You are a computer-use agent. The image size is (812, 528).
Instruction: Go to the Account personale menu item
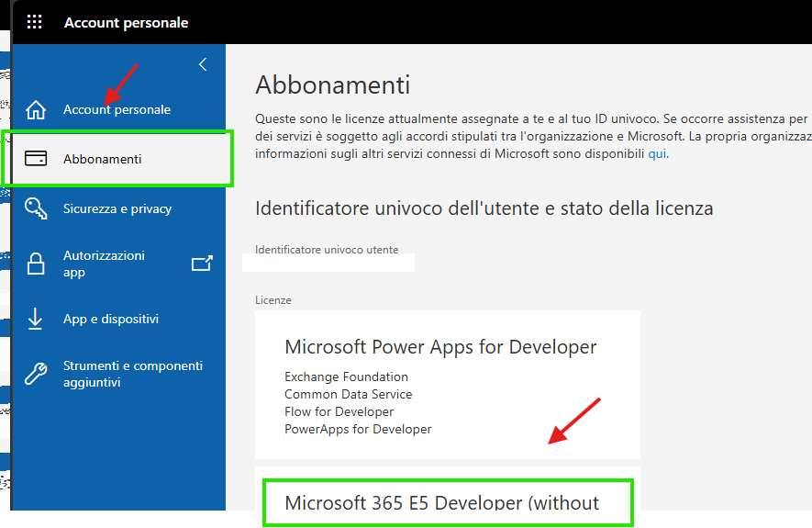click(x=117, y=109)
